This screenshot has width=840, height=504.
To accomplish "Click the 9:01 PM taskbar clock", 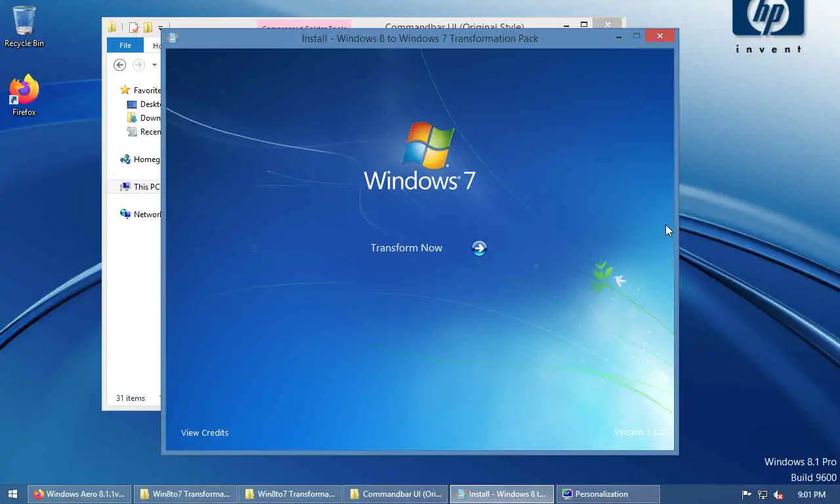I will click(812, 495).
